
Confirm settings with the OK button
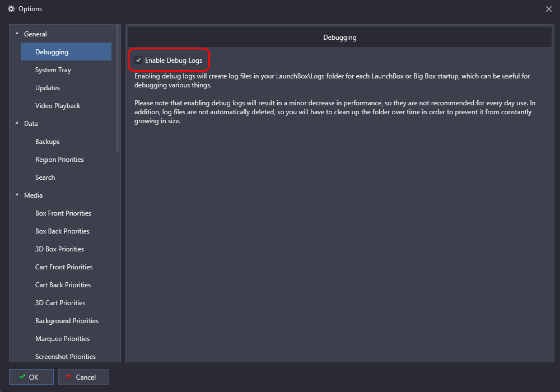pos(31,377)
